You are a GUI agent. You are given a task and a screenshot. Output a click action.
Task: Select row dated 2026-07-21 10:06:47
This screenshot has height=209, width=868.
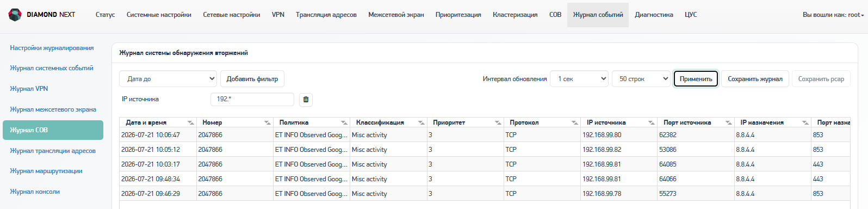pos(485,135)
